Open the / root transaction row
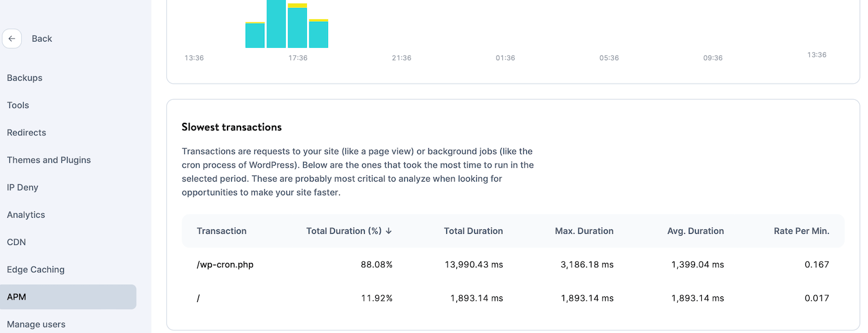This screenshot has width=868, height=333. point(513,298)
